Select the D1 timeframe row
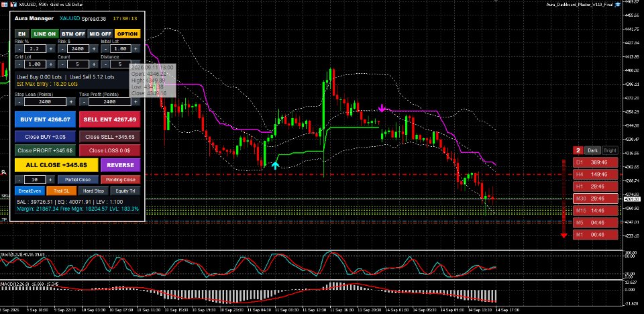The height and width of the screenshot is (314, 644). [596, 162]
